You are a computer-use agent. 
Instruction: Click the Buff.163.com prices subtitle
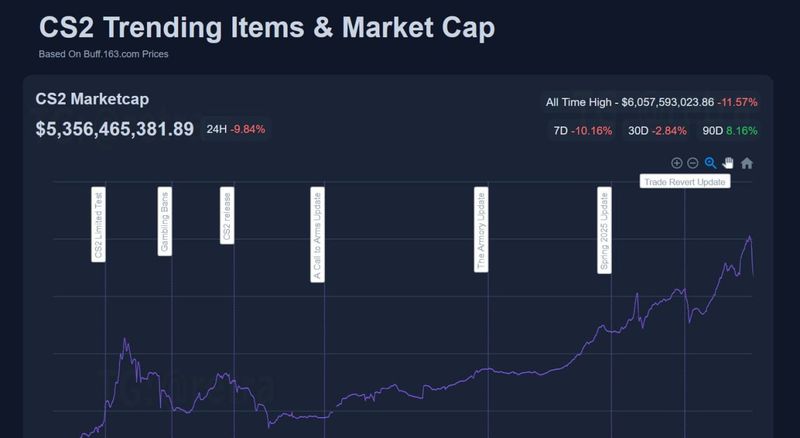103,54
